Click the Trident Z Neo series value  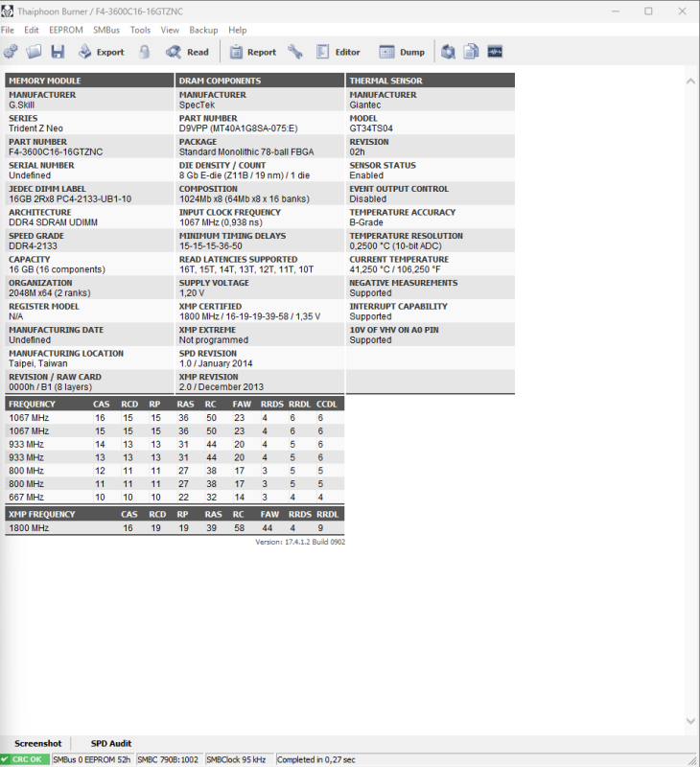(35, 128)
